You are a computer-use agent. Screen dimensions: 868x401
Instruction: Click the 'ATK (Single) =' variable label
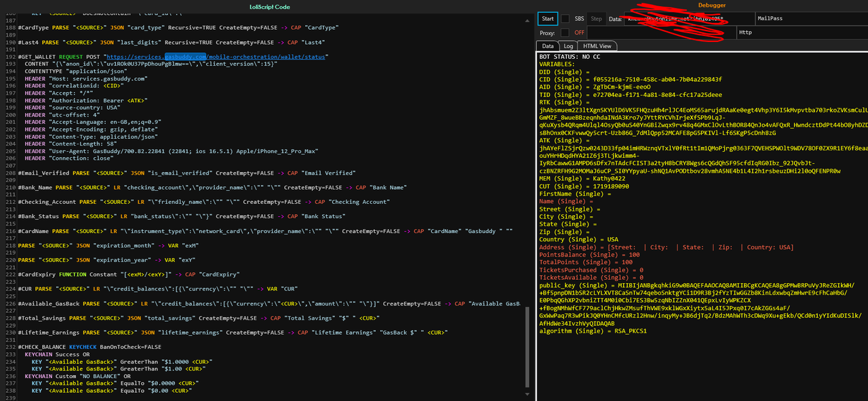566,140
